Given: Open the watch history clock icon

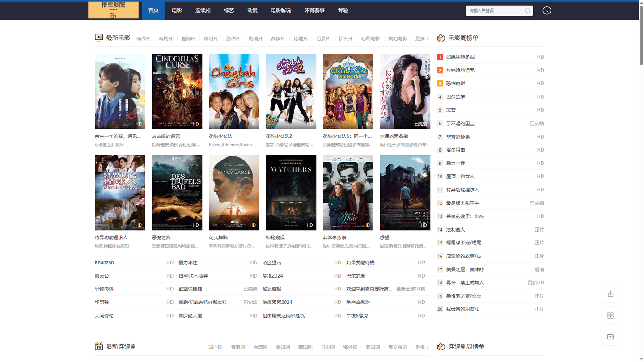Looking at the screenshot, I should [x=547, y=10].
